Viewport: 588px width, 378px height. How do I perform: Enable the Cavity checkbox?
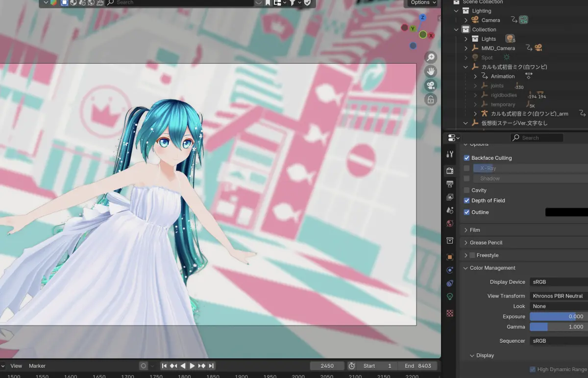[466, 190]
